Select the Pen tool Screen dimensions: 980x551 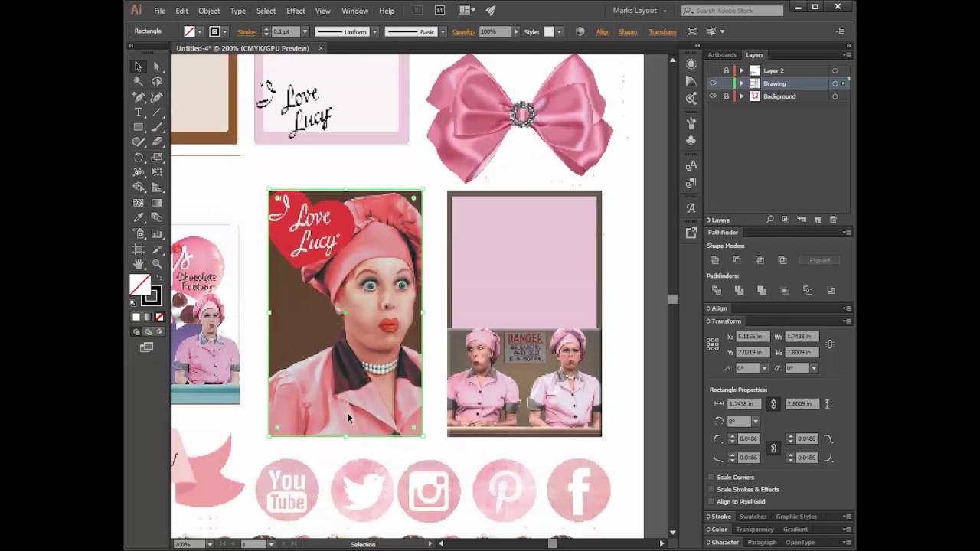click(x=139, y=97)
